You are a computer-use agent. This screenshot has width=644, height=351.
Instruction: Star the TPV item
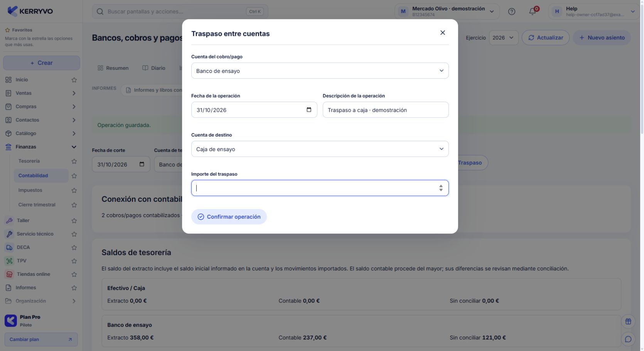74,261
